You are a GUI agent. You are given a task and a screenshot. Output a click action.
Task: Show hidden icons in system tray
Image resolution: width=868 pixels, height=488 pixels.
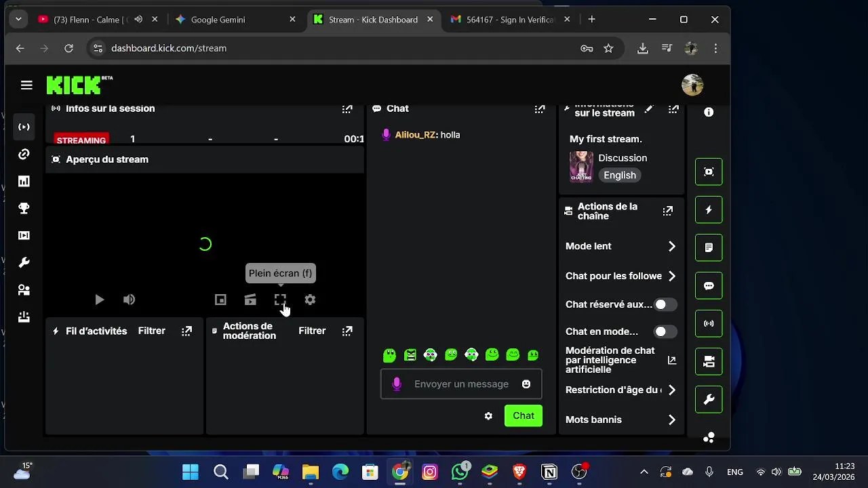click(x=644, y=472)
